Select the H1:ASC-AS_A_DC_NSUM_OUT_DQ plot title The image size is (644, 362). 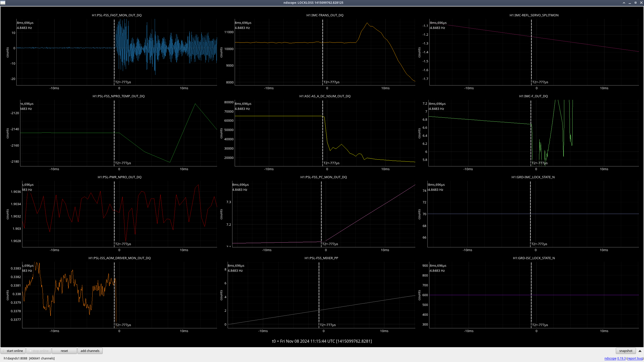tap(325, 96)
